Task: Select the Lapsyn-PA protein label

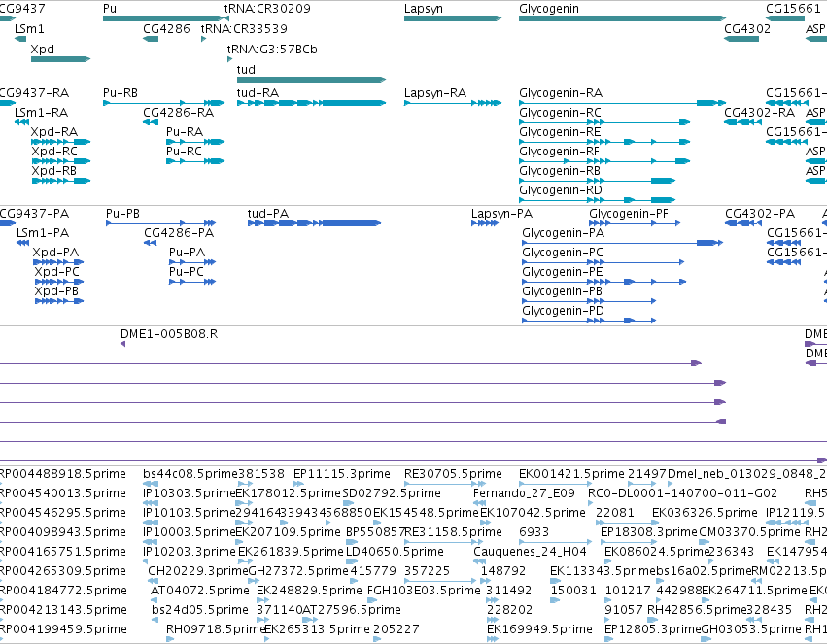Action: [501, 214]
